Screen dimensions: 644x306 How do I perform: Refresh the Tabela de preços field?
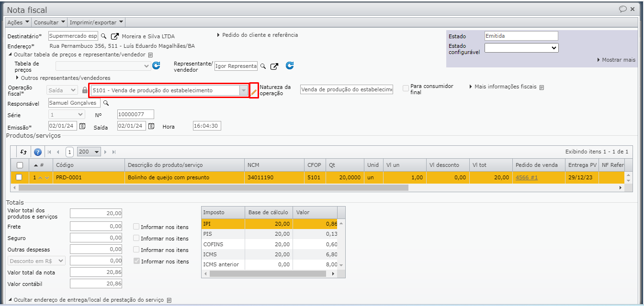point(156,66)
